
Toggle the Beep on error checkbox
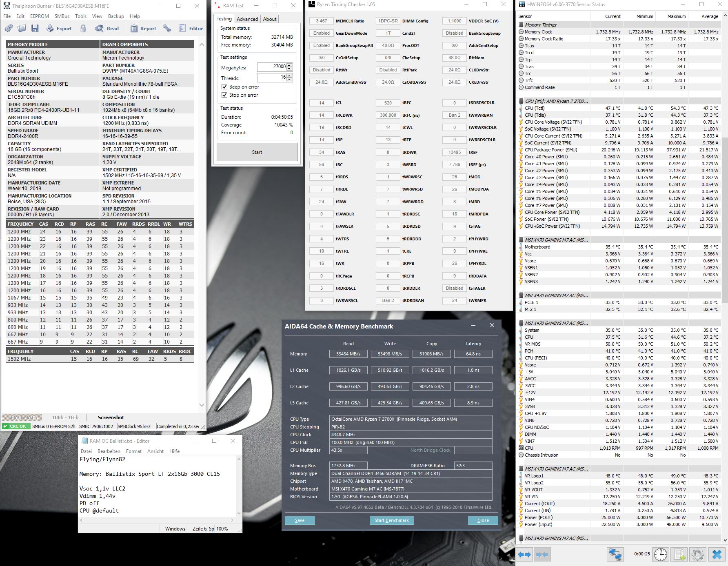pos(224,87)
